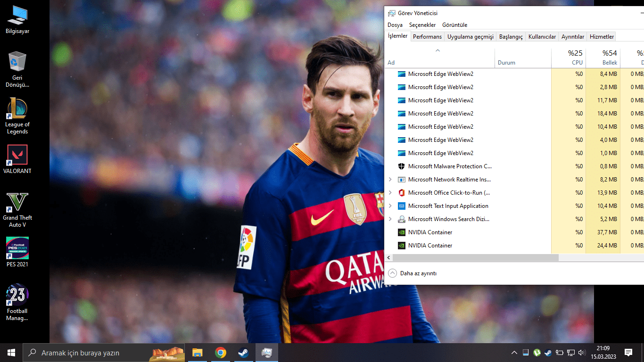Screen dimensions: 644x362
Task: Select the Grand Theft Auto V shortcut
Action: point(17,209)
